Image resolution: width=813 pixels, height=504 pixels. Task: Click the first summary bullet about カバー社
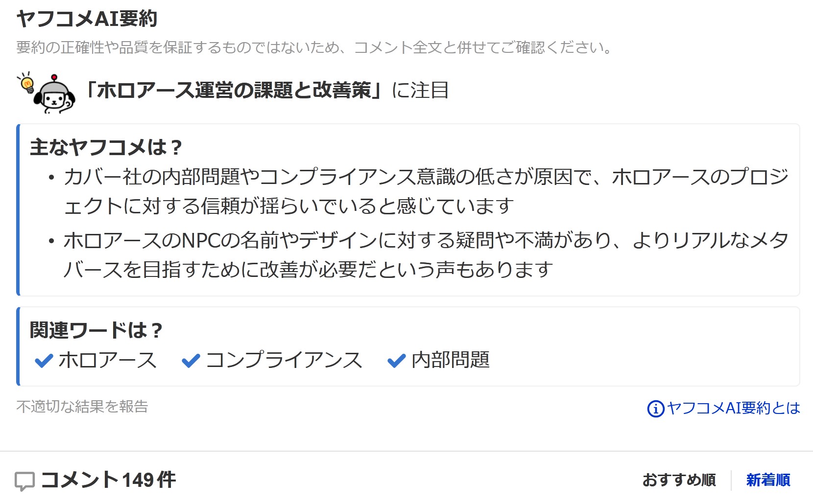point(425,191)
